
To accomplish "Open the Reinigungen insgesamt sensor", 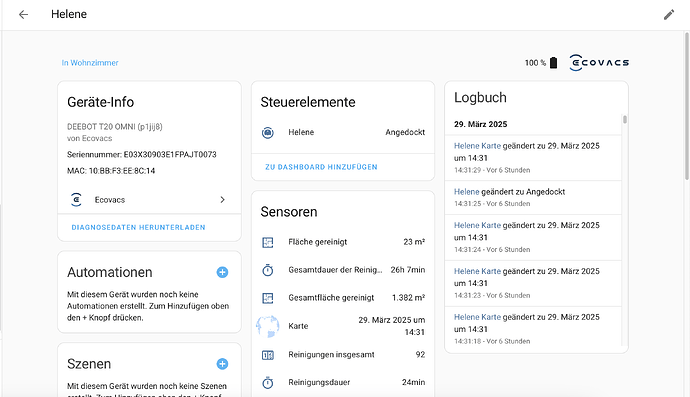I will [x=343, y=355].
